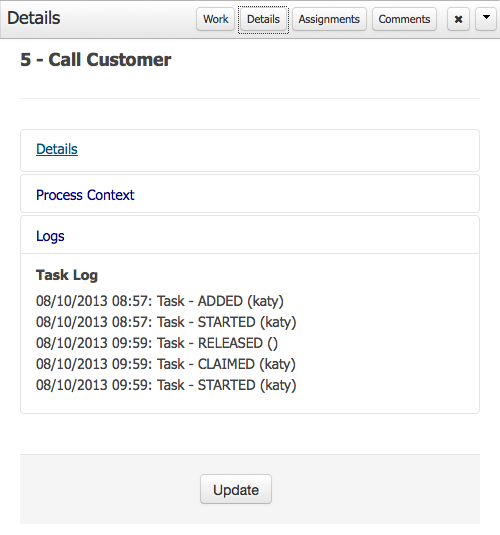Select the 09:59 'Task - STARTED (katy)' entry

coord(166,385)
